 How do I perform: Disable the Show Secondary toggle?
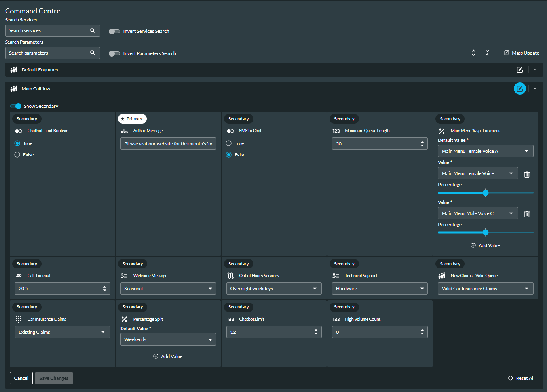click(16, 106)
